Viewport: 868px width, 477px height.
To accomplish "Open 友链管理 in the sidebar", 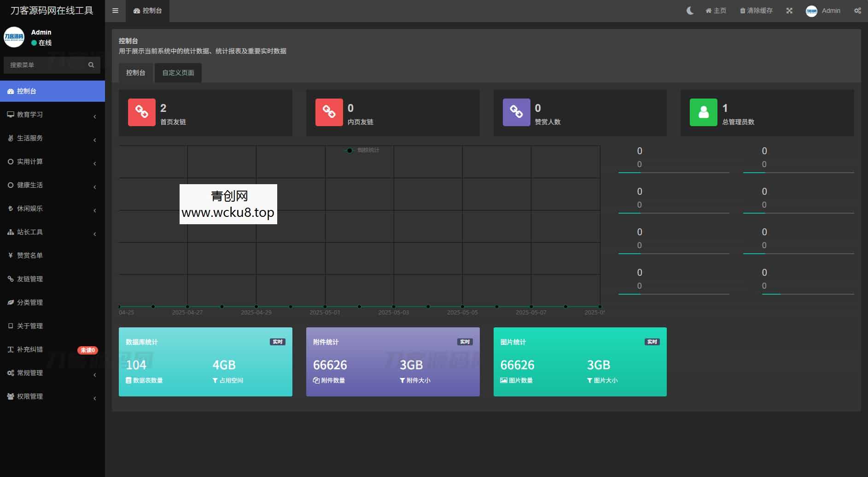I will pos(30,279).
